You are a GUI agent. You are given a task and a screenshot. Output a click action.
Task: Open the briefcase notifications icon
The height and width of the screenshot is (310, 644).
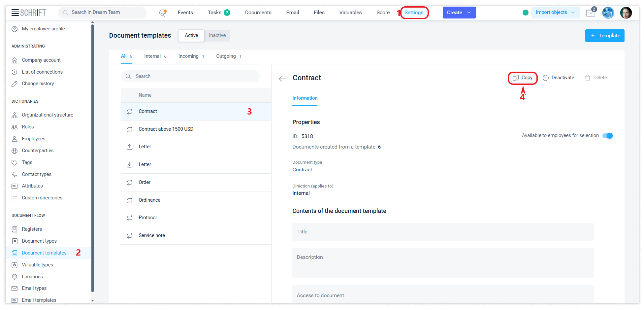591,13
